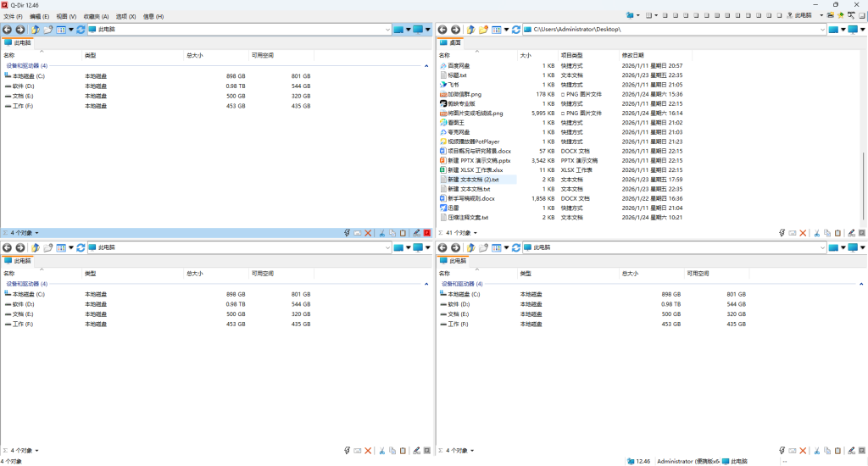Open the 收藏夹 (A) menu

(x=95, y=16)
